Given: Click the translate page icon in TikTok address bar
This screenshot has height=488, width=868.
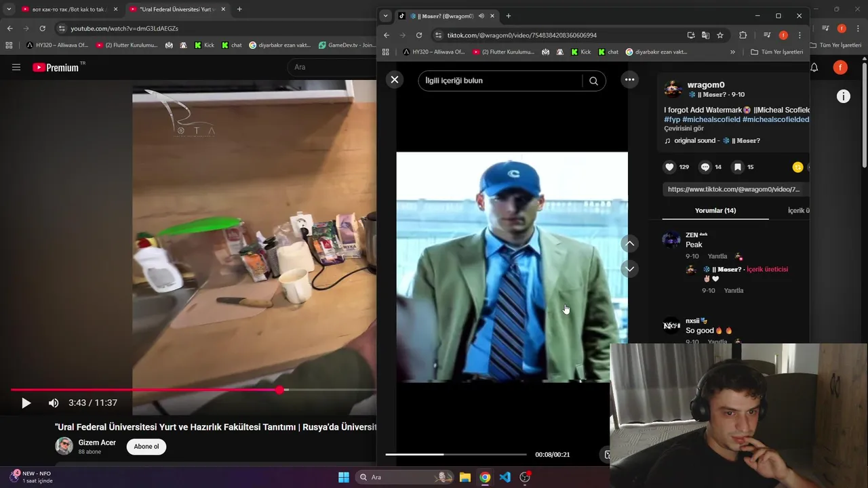Looking at the screenshot, I should [x=705, y=35].
